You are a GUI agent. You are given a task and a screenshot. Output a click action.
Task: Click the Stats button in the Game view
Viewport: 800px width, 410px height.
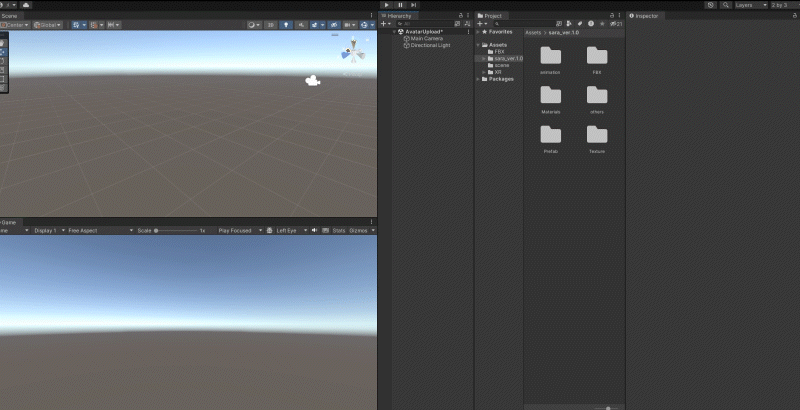(338, 230)
